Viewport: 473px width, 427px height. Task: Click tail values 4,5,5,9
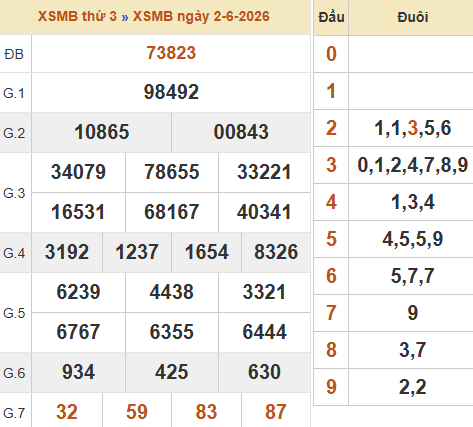point(413,239)
